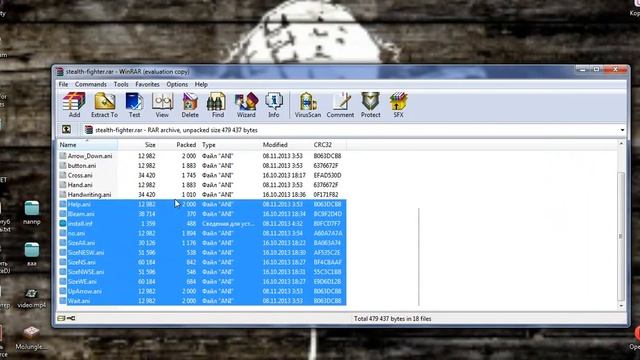Click the status text 'Total 479 437 bytes in 18 files'
The width and height of the screenshot is (640, 360).
click(x=393, y=319)
